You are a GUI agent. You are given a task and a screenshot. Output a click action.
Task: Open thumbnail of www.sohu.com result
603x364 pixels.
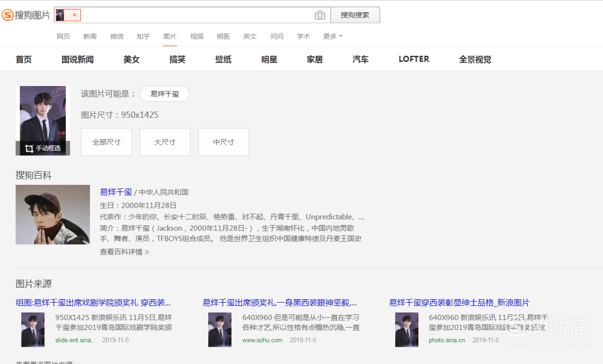coord(220,330)
